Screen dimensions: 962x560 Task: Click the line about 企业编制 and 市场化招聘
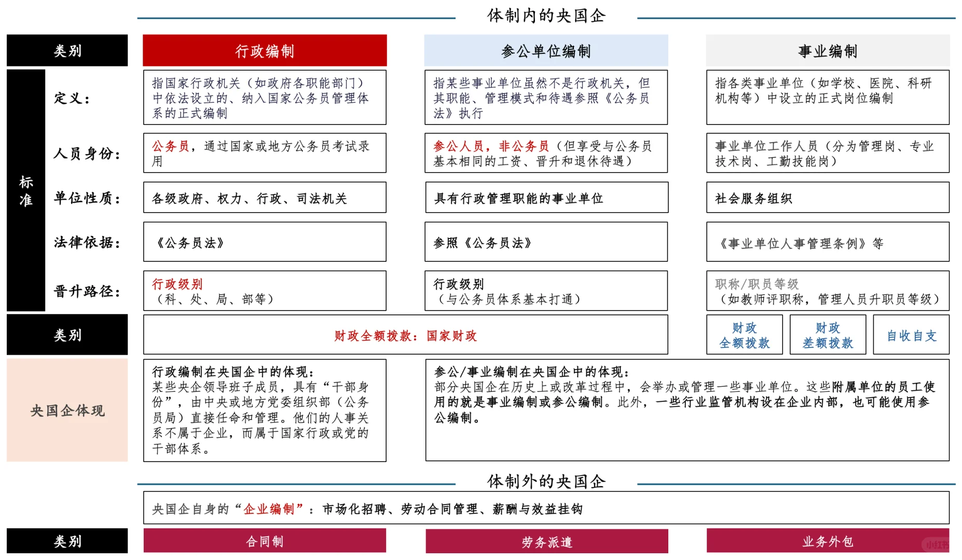point(546,508)
